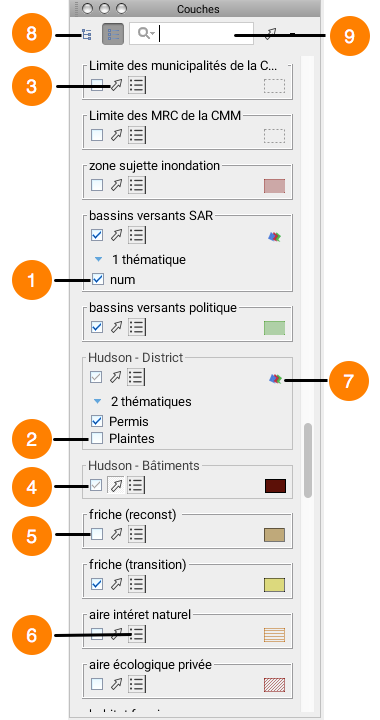Click thematic style icon for Hudson - District
The image size is (380, 720).
(x=275, y=379)
